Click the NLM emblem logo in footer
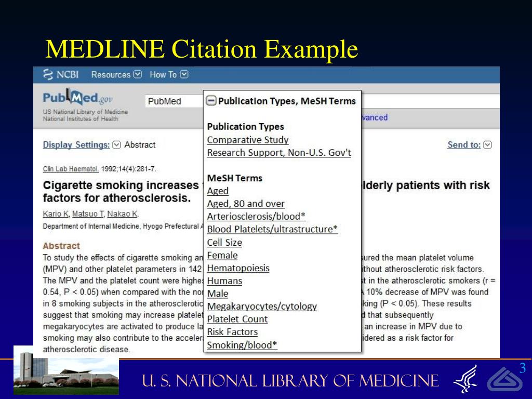This screenshot has height=399, width=532. 505,379
